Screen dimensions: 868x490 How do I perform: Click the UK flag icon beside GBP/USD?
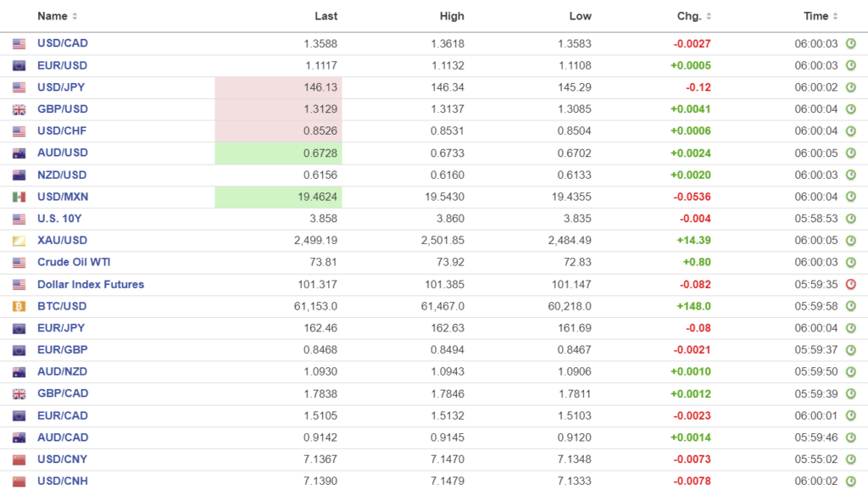[19, 109]
